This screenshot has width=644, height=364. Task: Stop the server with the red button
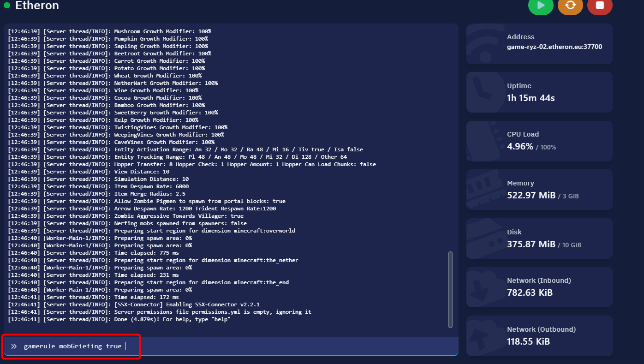tap(600, 5)
